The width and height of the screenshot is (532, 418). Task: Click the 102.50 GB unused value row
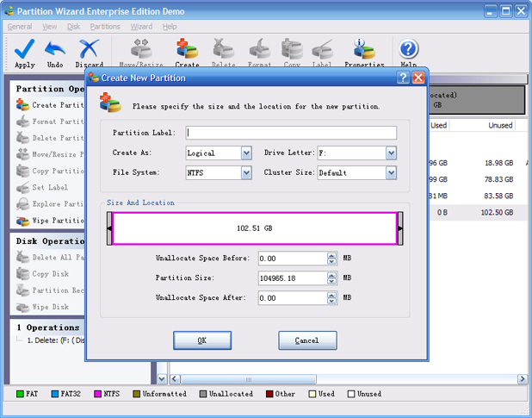point(497,213)
